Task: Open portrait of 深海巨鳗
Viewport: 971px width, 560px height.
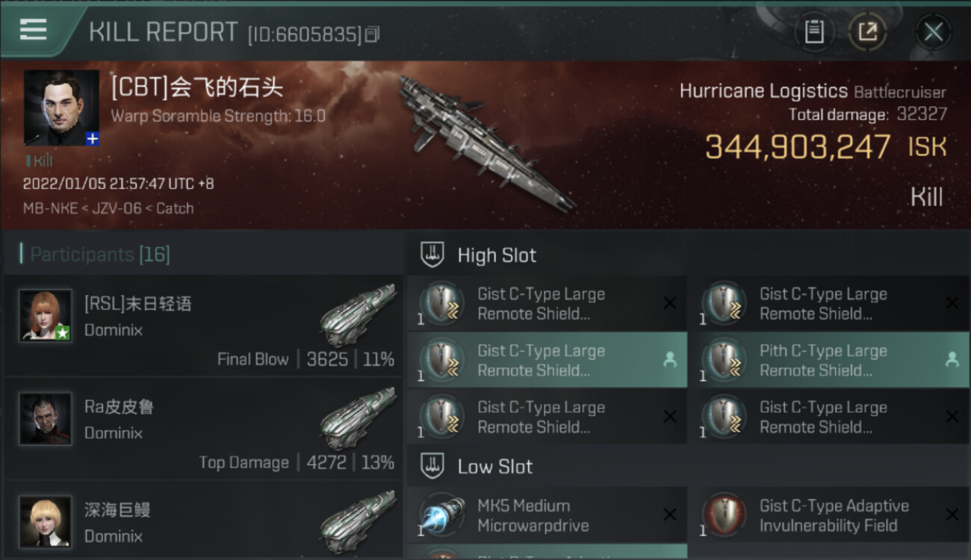Action: (x=46, y=522)
